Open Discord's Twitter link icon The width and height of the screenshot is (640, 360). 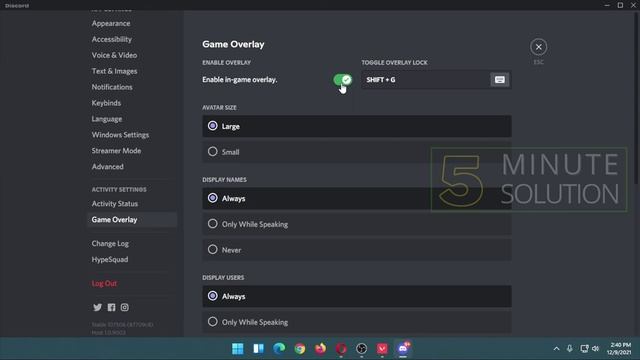click(97, 307)
